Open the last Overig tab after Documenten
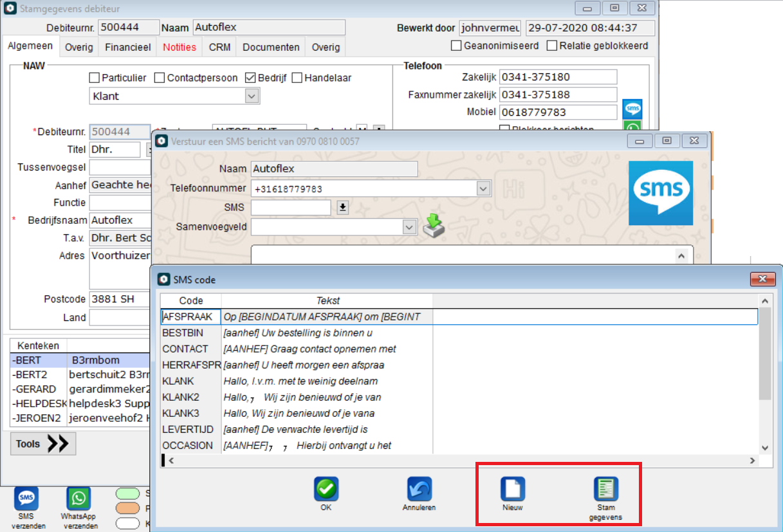The image size is (783, 532). (326, 47)
